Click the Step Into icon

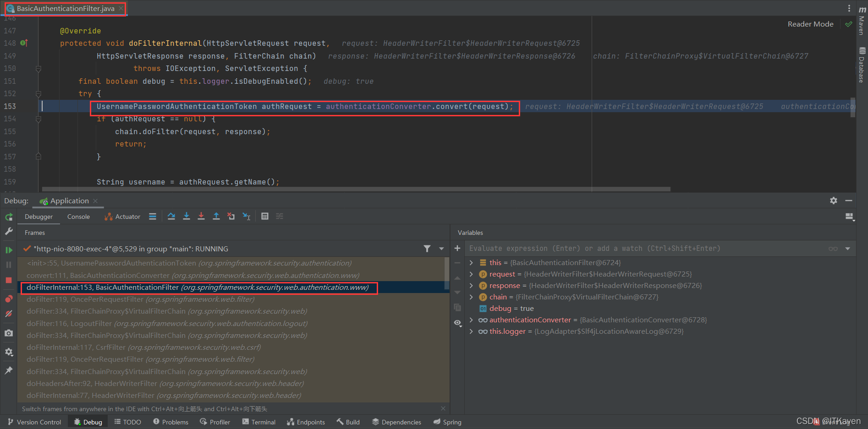(x=187, y=216)
